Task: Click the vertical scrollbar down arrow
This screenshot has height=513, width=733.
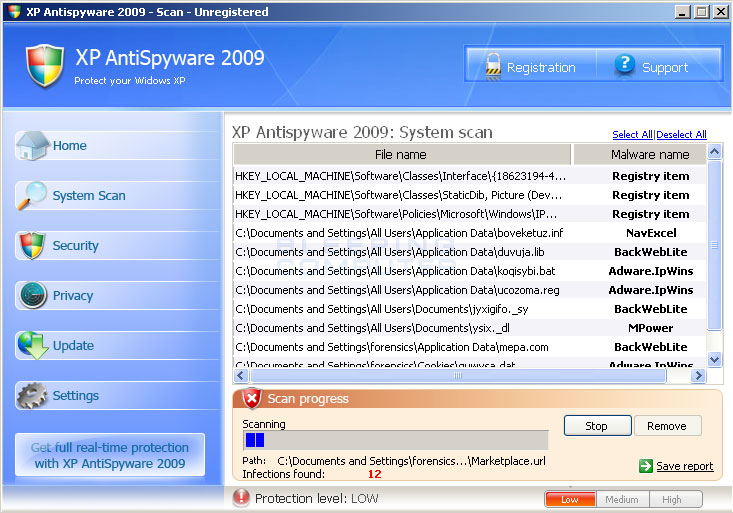Action: click(x=714, y=359)
